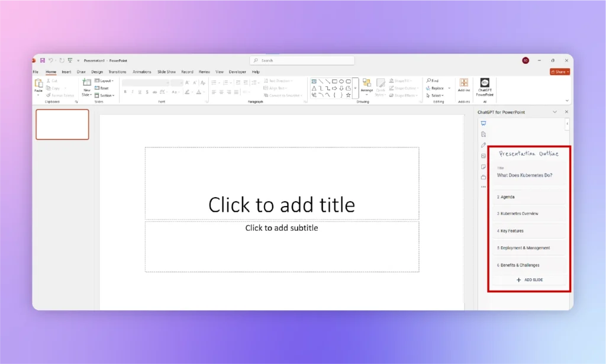The image size is (606, 364).
Task: Click the Undo arrow in quick access toolbar
Action: point(51,60)
